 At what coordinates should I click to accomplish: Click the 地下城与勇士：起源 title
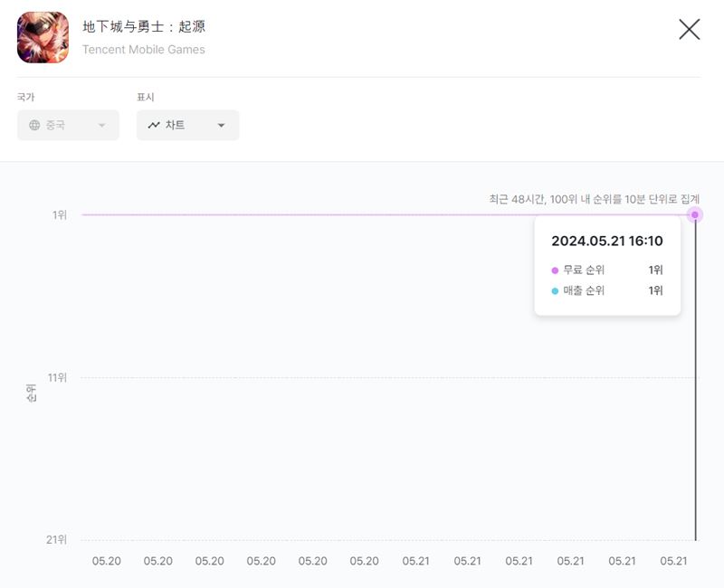pyautogui.click(x=144, y=26)
